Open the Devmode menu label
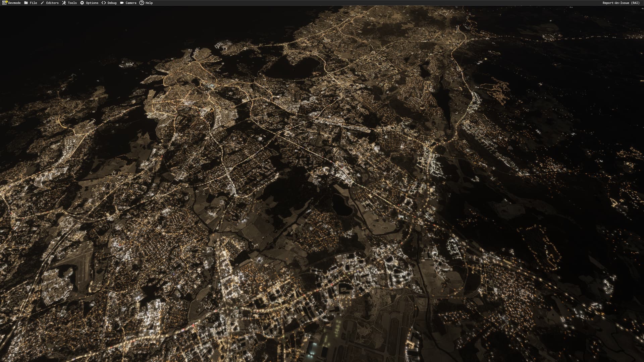 click(14, 3)
